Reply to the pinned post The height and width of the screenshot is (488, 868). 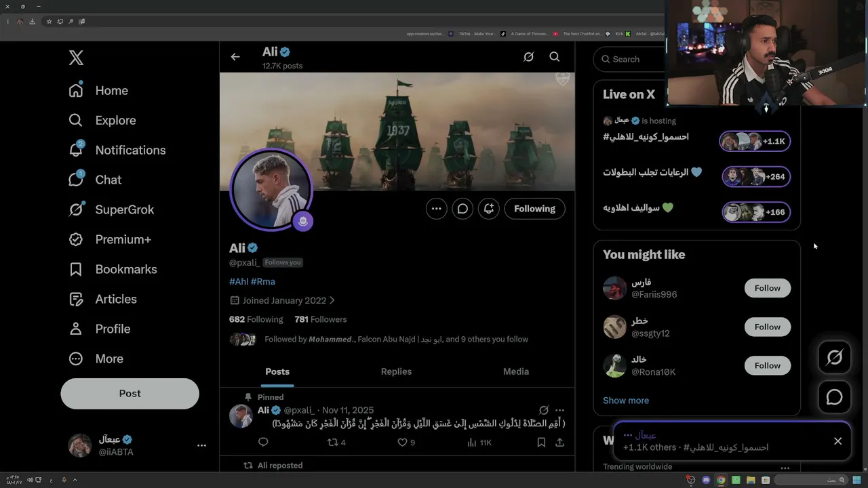(x=263, y=443)
